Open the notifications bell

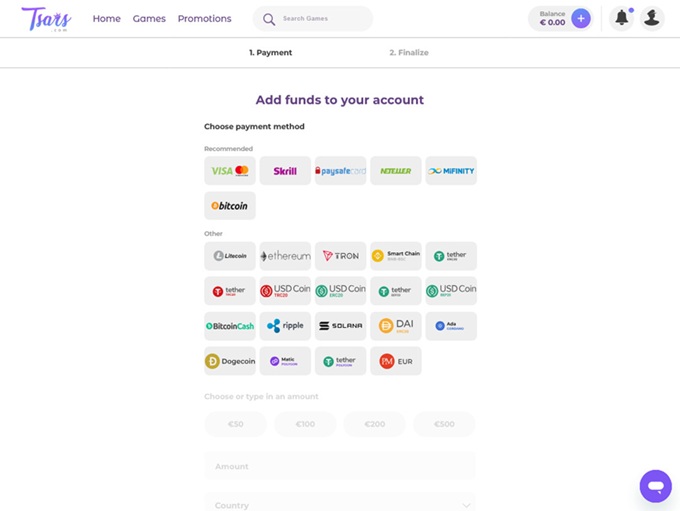click(622, 18)
